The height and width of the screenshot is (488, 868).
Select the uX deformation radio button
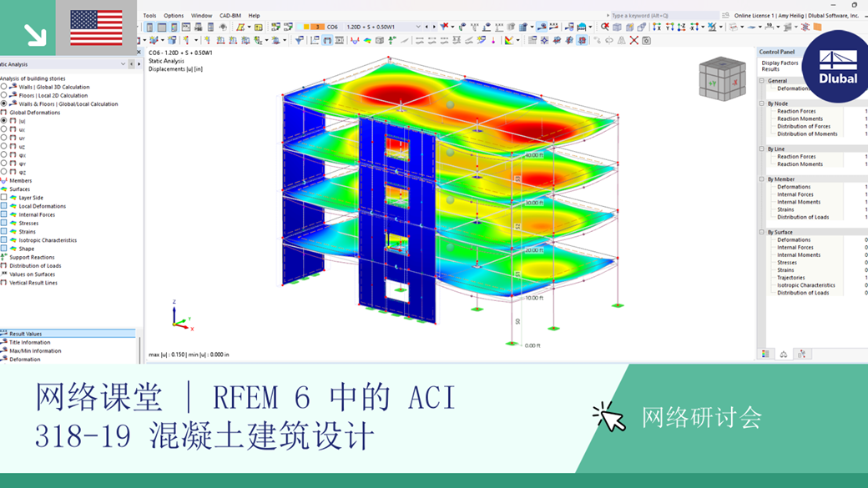click(x=4, y=129)
